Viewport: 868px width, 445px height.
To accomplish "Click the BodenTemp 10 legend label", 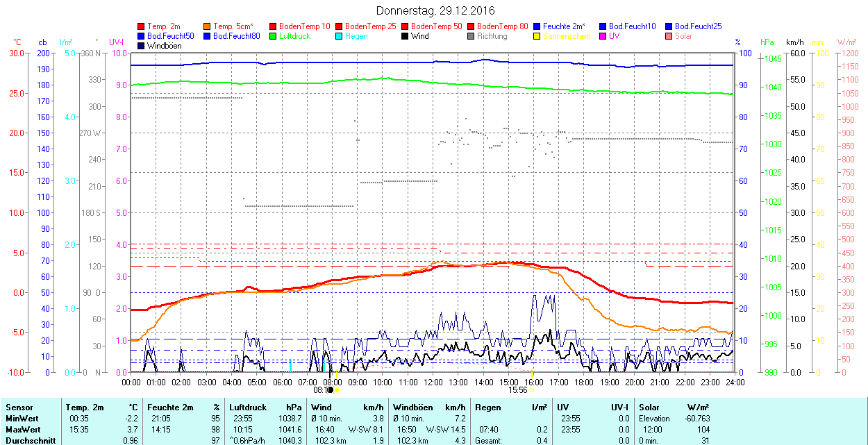I will point(305,26).
